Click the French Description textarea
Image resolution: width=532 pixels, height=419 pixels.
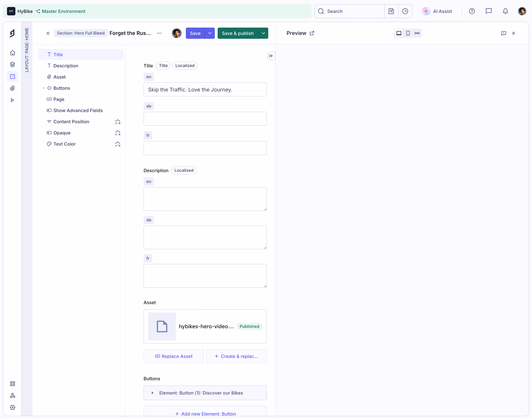tap(205, 276)
